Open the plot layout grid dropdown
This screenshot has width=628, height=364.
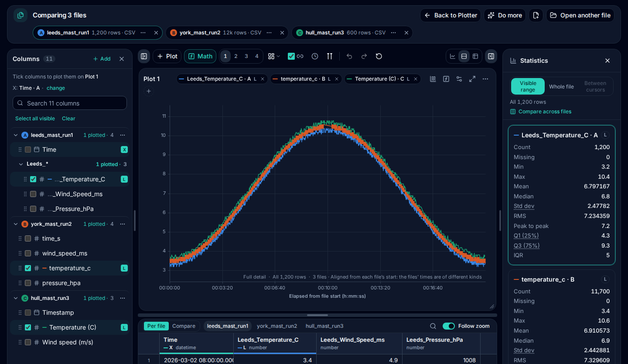pos(274,56)
